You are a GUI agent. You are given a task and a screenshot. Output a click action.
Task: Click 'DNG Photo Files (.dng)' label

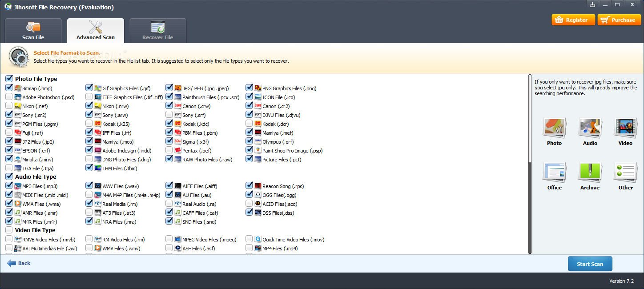(x=127, y=160)
